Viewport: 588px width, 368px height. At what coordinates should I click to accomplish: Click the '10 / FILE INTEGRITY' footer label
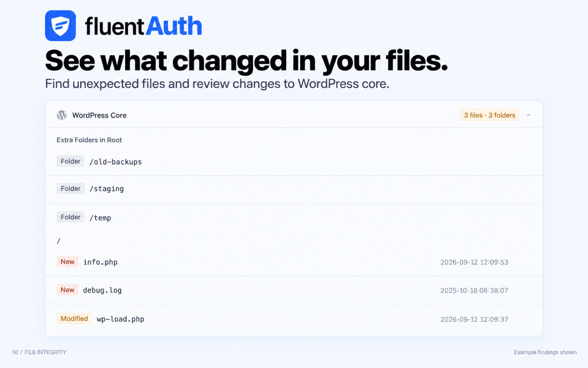click(39, 352)
